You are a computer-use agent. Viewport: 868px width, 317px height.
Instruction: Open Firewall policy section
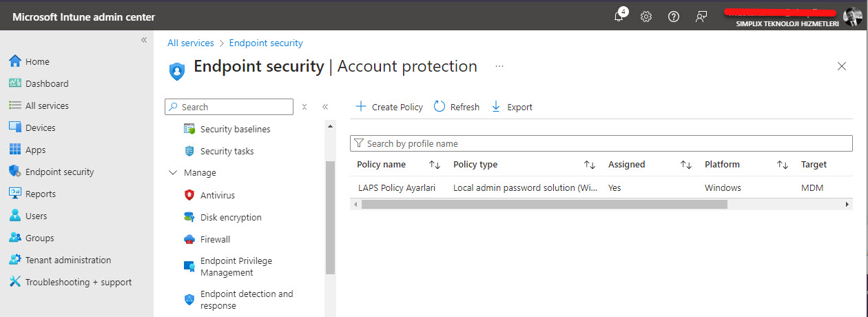(215, 239)
